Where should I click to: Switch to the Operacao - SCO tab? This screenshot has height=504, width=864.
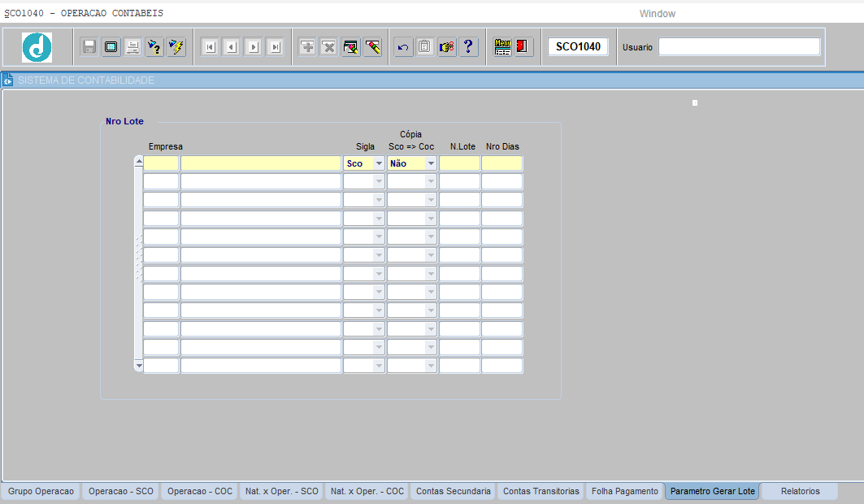click(121, 491)
